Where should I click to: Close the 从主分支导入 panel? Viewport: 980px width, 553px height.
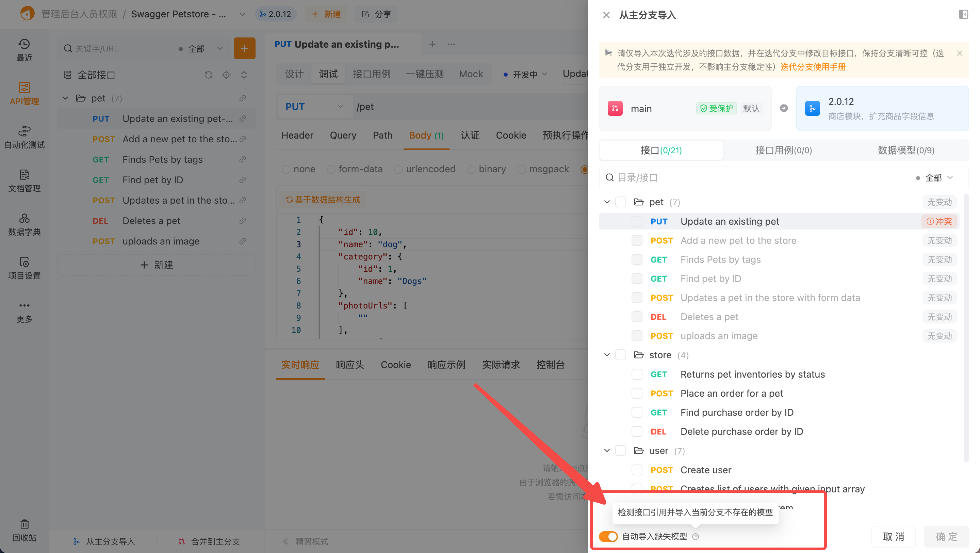606,15
